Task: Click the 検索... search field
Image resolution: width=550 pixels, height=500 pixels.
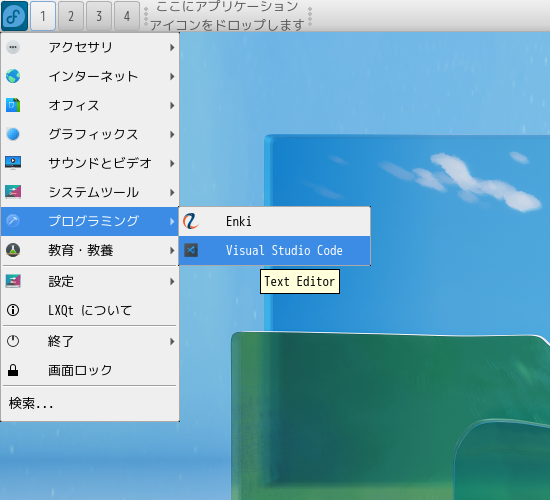Action: 90,404
